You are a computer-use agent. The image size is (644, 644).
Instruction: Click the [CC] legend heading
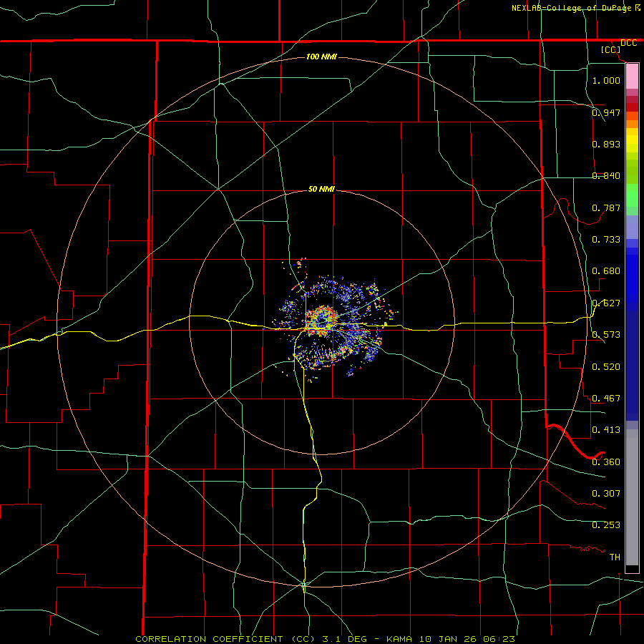click(611, 49)
